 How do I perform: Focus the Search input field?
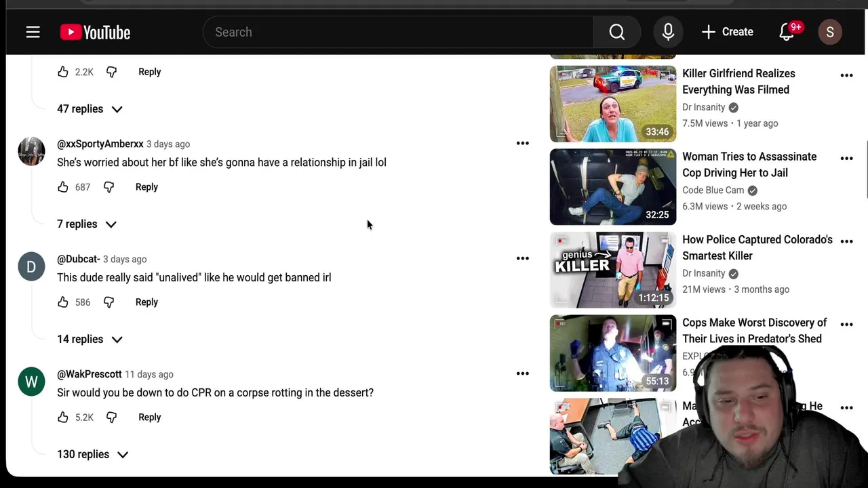(x=398, y=32)
